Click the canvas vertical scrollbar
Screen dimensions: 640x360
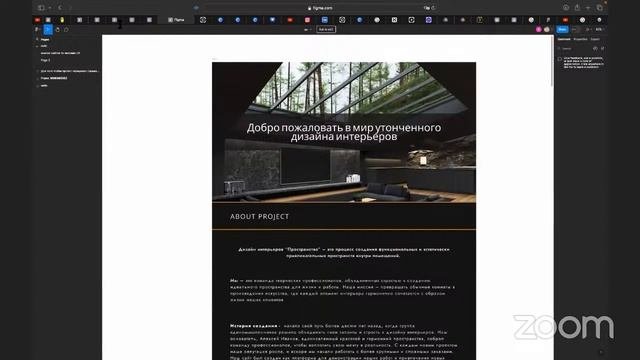tap(552, 61)
